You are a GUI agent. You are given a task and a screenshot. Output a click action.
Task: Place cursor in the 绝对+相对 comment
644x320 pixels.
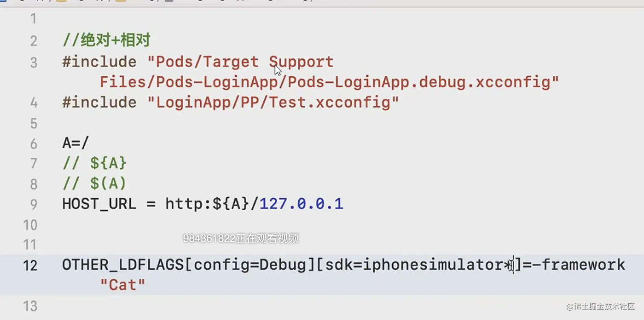pyautogui.click(x=106, y=41)
